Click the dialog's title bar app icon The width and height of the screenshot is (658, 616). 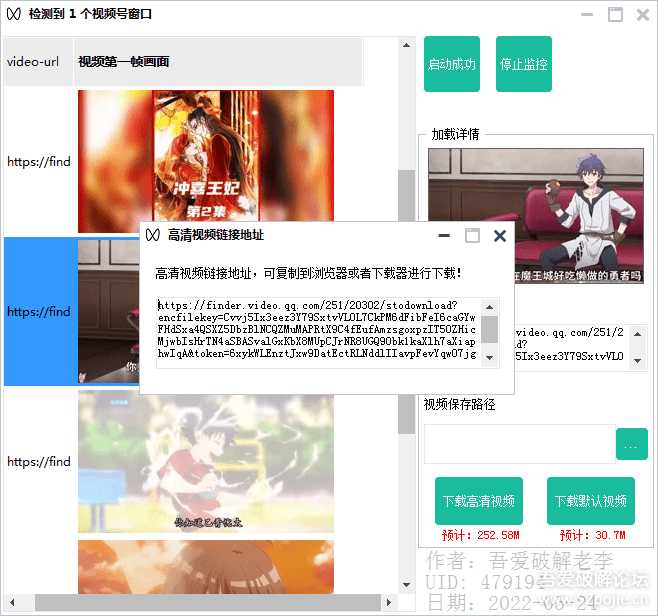coord(153,235)
